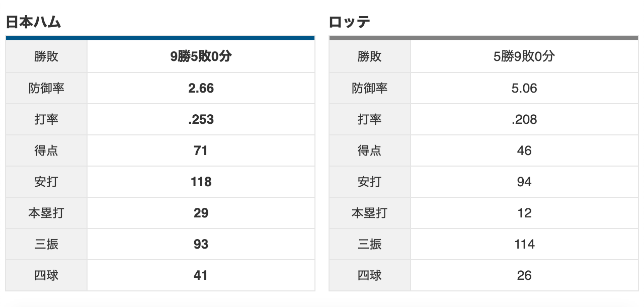Screen dimensions: 644x307
Task: Click the 本塁打 label in ロッテ table
Action: (x=369, y=213)
